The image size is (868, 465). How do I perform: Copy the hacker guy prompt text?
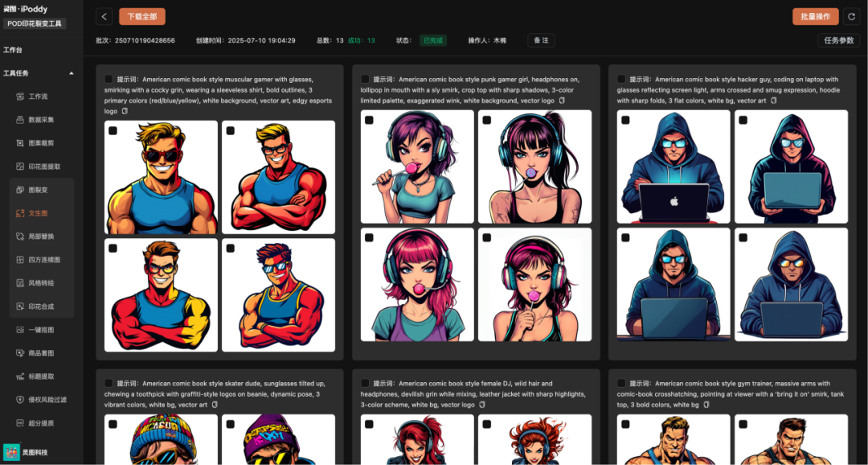[773, 101]
